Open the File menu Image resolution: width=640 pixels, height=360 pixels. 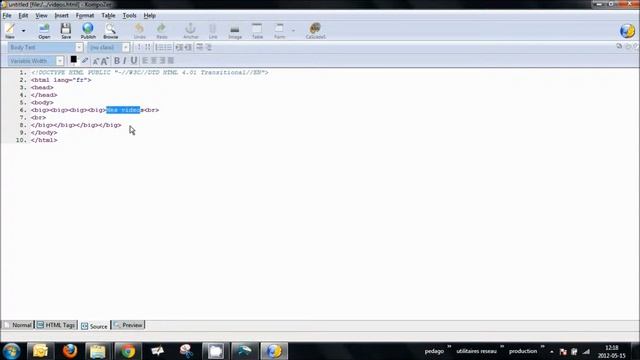coord(7,16)
